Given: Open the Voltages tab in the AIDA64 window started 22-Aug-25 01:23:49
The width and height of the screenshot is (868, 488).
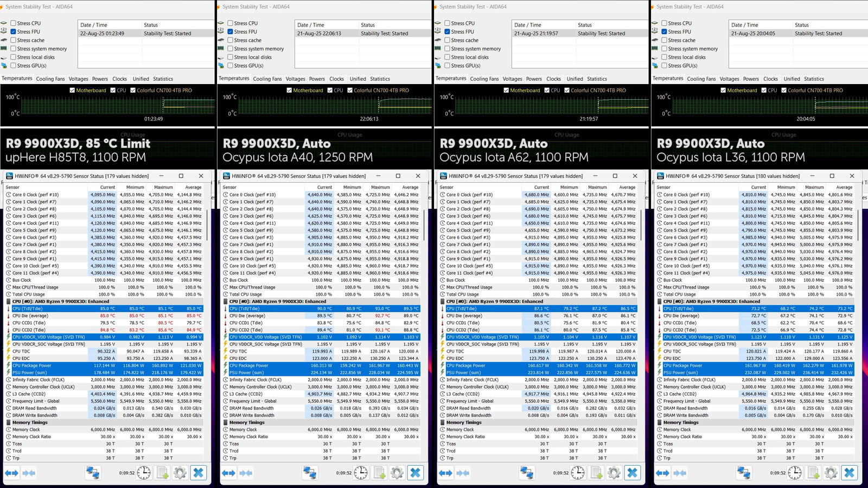Looking at the screenshot, I should (78, 79).
